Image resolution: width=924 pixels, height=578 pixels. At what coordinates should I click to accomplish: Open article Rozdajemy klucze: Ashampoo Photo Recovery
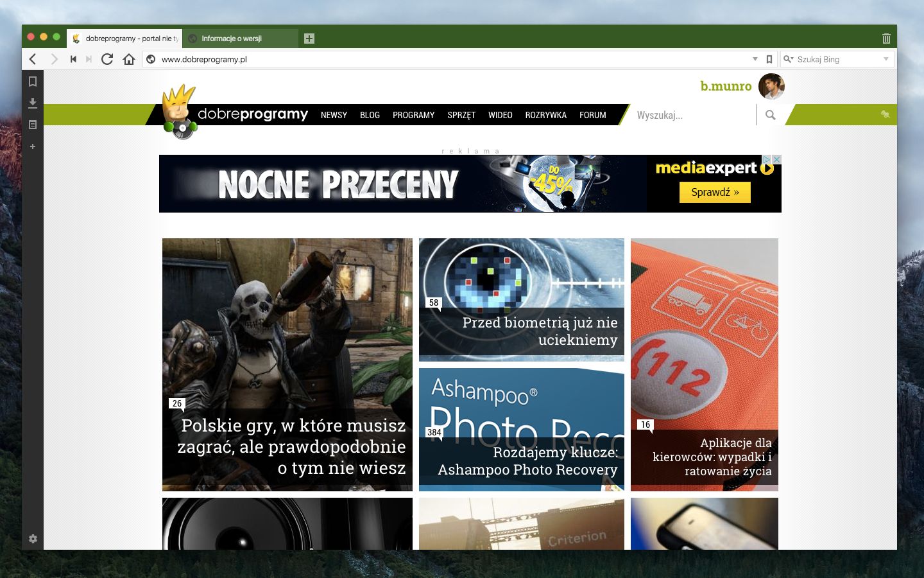point(522,430)
